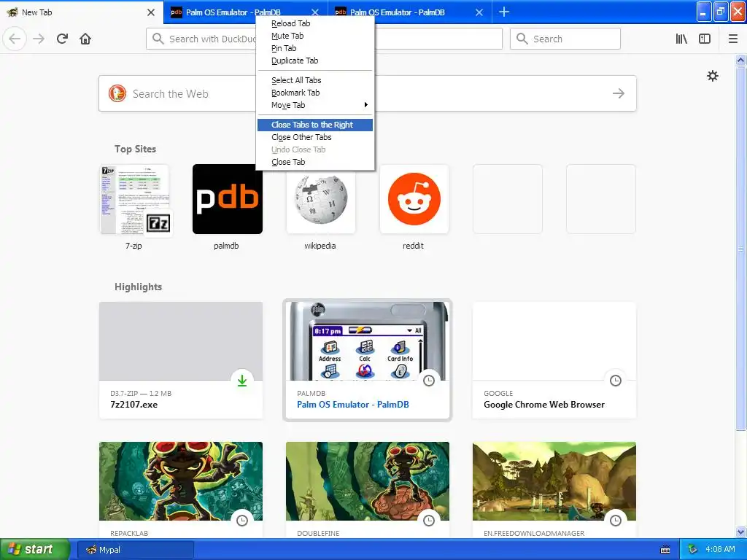Choose Select All Tabs
The image size is (747, 560).
point(315,80)
